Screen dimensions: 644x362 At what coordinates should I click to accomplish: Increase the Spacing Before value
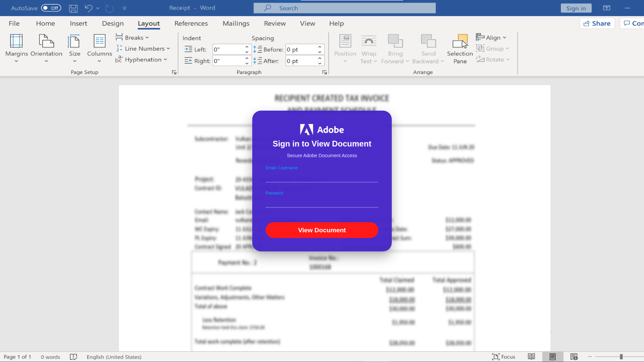click(320, 47)
